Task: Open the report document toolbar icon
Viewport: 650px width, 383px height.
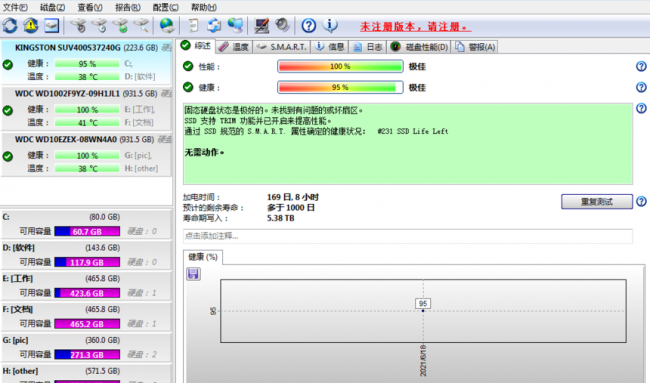Action: (x=193, y=26)
